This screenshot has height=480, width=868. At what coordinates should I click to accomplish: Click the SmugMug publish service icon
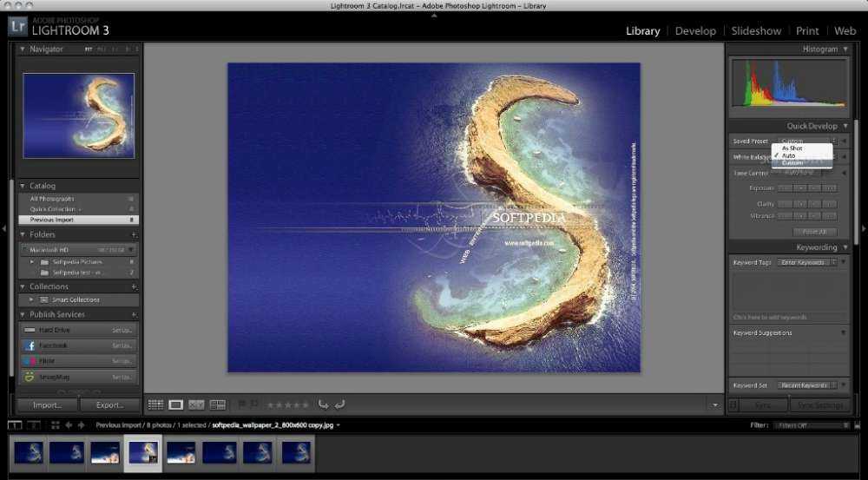[x=30, y=377]
